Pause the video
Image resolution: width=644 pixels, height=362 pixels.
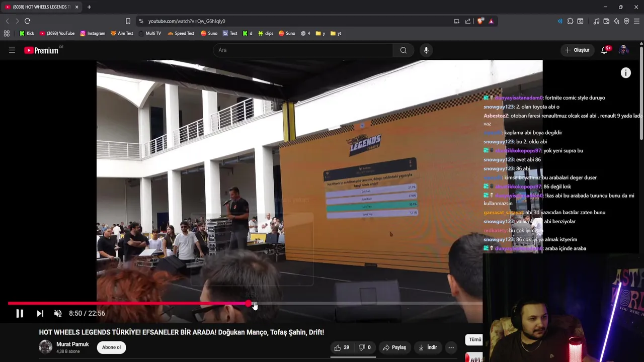[x=20, y=313]
